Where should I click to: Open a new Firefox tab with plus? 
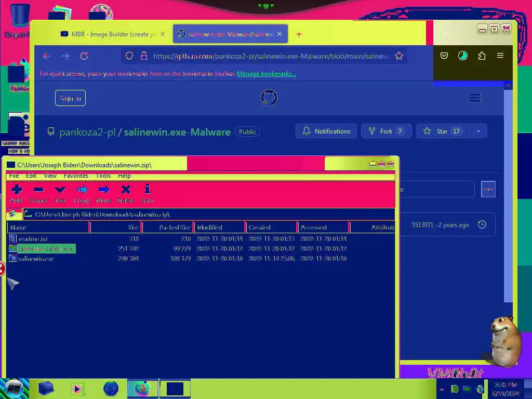(299, 34)
